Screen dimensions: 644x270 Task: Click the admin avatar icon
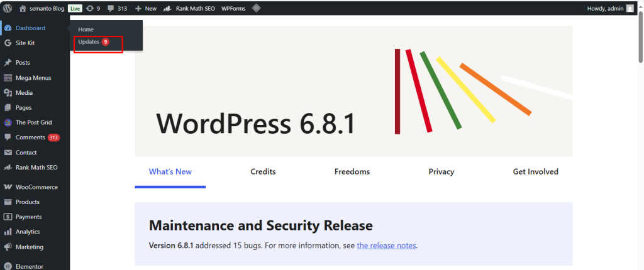[x=630, y=9]
